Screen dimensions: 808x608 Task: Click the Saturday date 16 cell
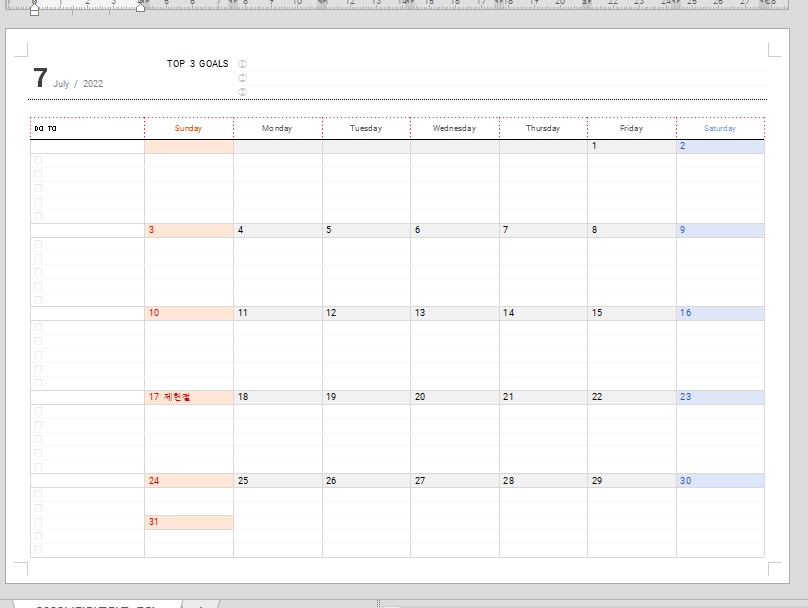coord(720,313)
